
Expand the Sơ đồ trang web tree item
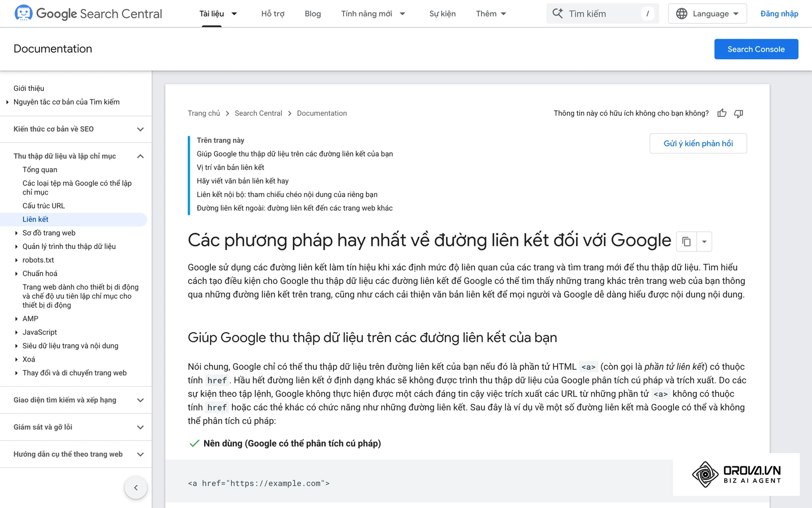[x=17, y=233]
